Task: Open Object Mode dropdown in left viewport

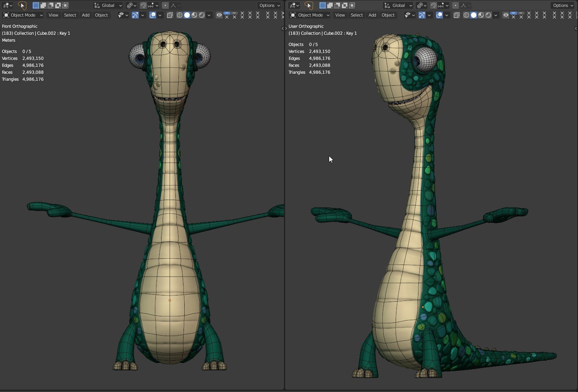Action: coord(23,15)
